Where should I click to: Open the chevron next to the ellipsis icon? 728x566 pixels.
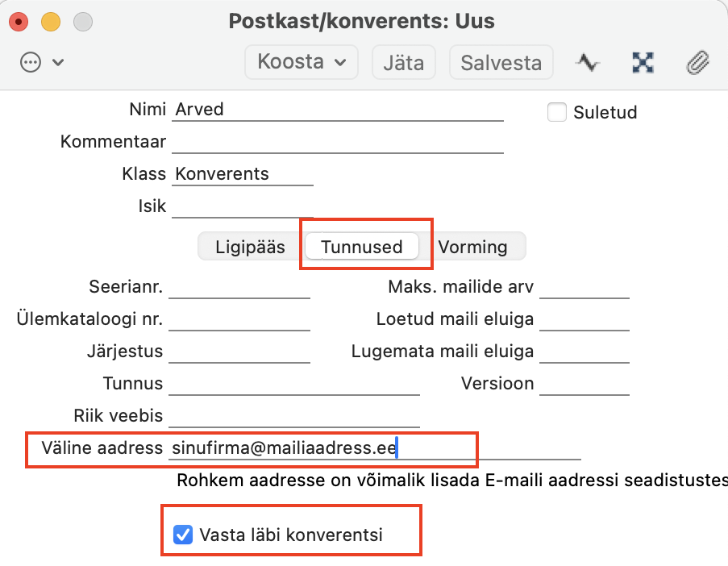[58, 62]
